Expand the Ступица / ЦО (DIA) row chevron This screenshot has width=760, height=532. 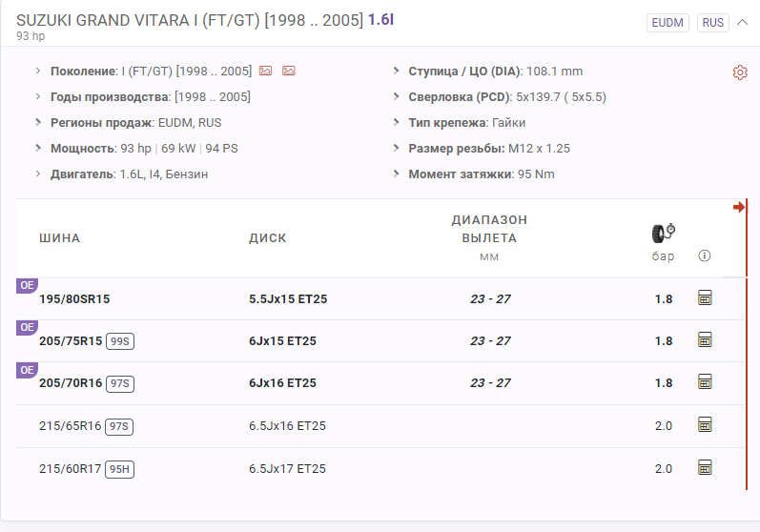397,72
